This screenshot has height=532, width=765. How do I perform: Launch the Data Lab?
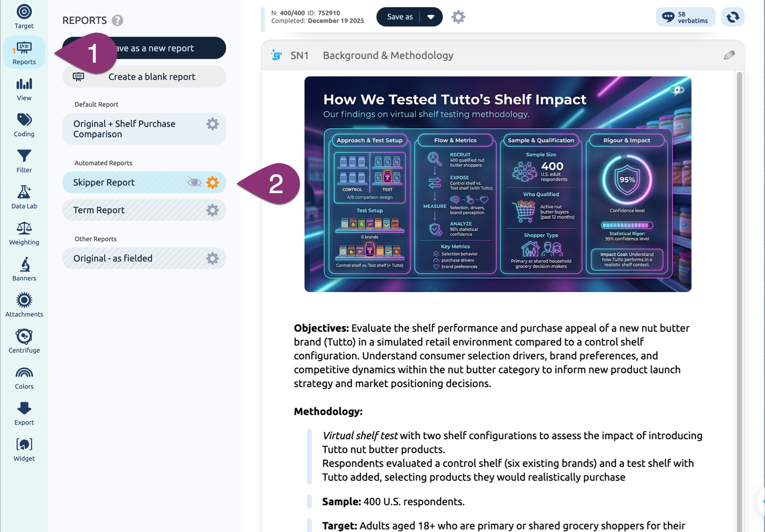(24, 198)
